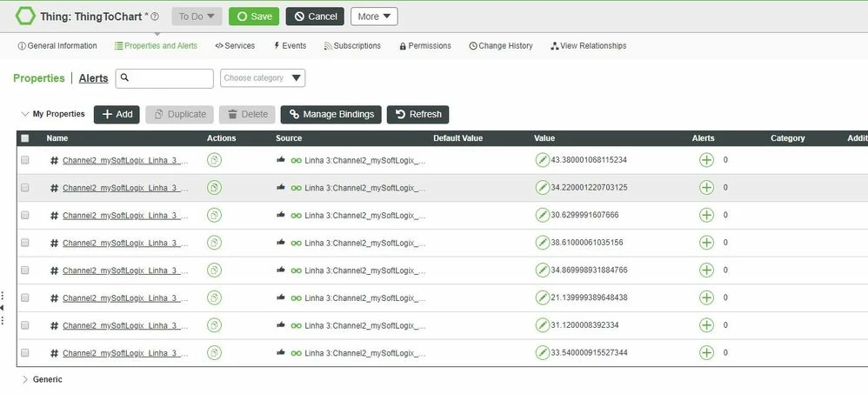Select the 33.540000915527344 row checkbox
Screen dimensions: 868x394
pyautogui.click(x=25, y=352)
